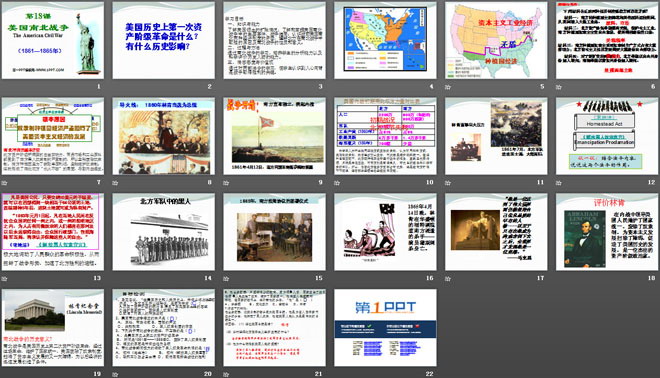Viewport: 660px width, 378px height.
Task: Select slide 4 showing the US territory map
Action: [385, 40]
